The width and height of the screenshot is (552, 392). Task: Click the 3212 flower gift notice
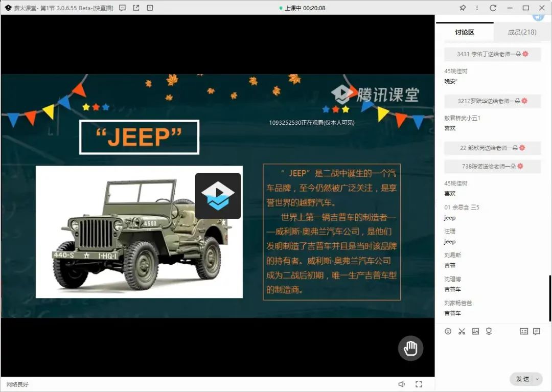(493, 101)
